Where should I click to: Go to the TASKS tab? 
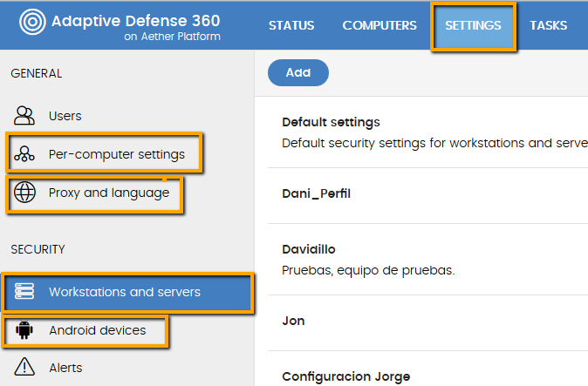pyautogui.click(x=548, y=25)
